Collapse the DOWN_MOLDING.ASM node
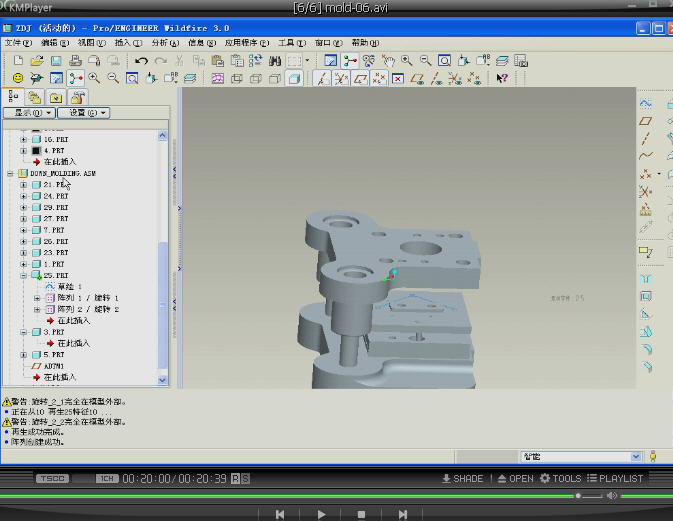Viewport: 673px width, 521px height. pos(10,173)
